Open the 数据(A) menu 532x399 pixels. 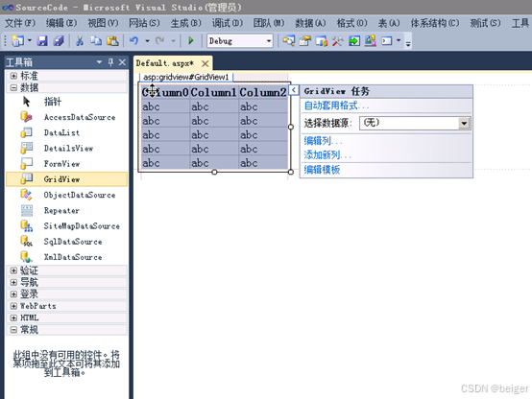point(310,23)
